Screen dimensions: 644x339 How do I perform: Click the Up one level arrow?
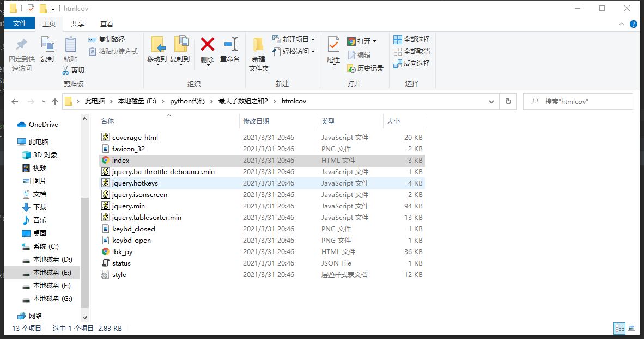click(x=55, y=101)
